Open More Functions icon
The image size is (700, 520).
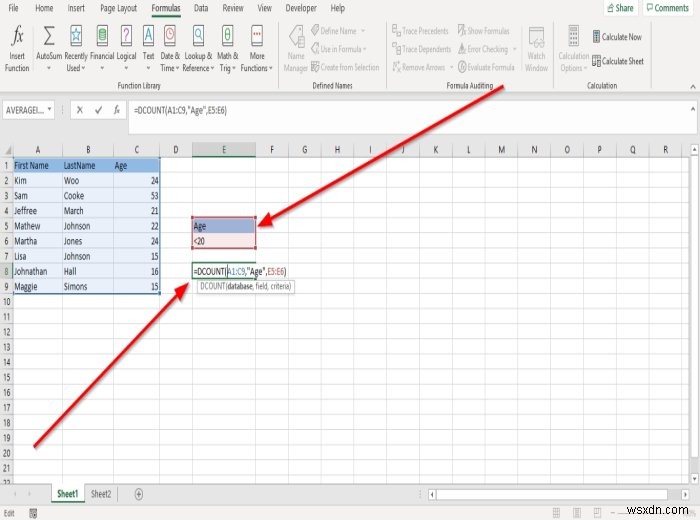click(257, 36)
